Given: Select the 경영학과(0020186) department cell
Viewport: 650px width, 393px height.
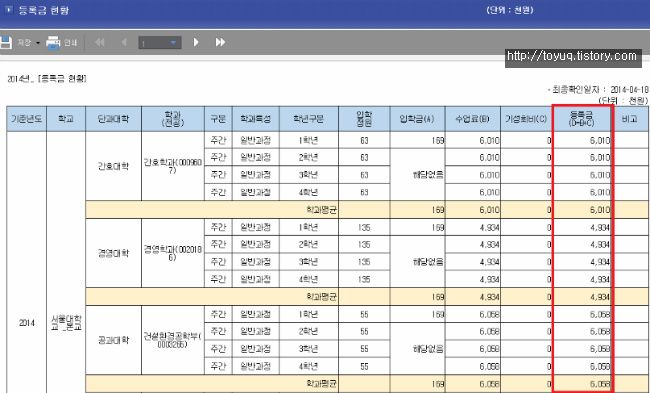Looking at the screenshot, I should (173, 253).
